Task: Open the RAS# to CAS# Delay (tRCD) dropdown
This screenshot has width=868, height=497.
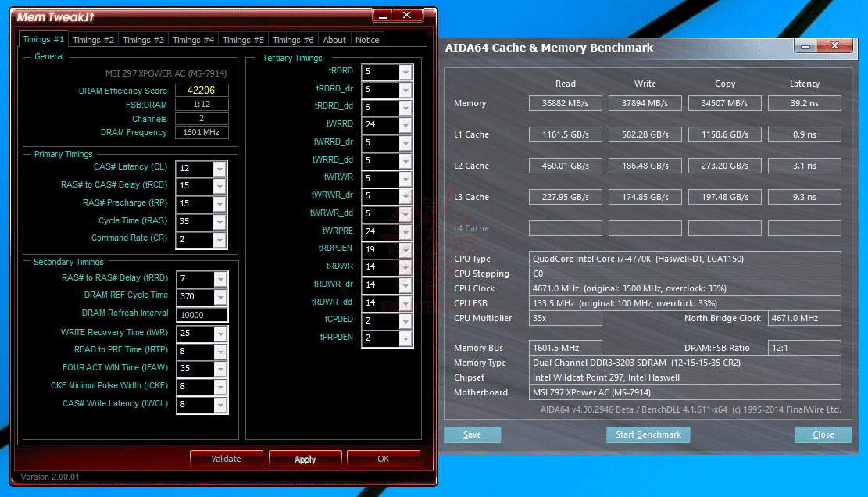Action: tap(220, 186)
